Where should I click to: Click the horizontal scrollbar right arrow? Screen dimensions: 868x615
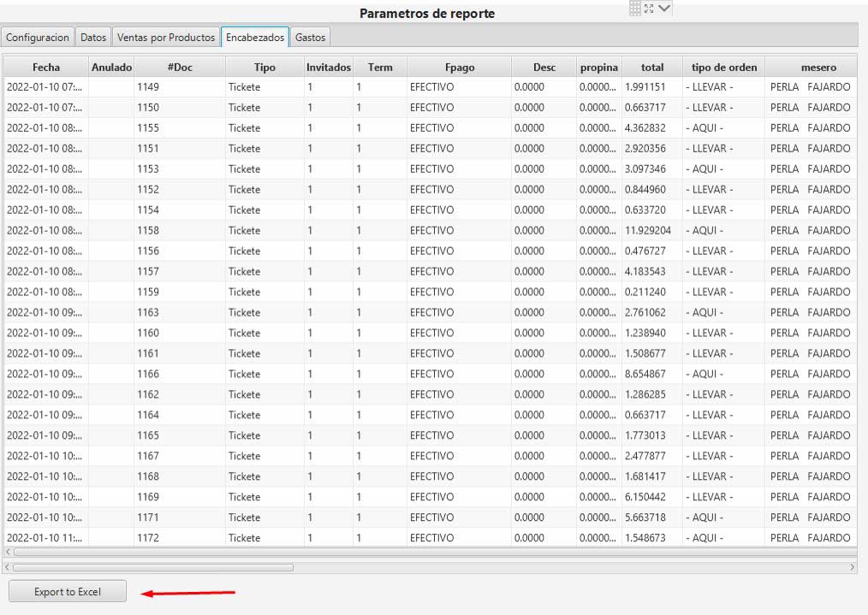point(852,567)
